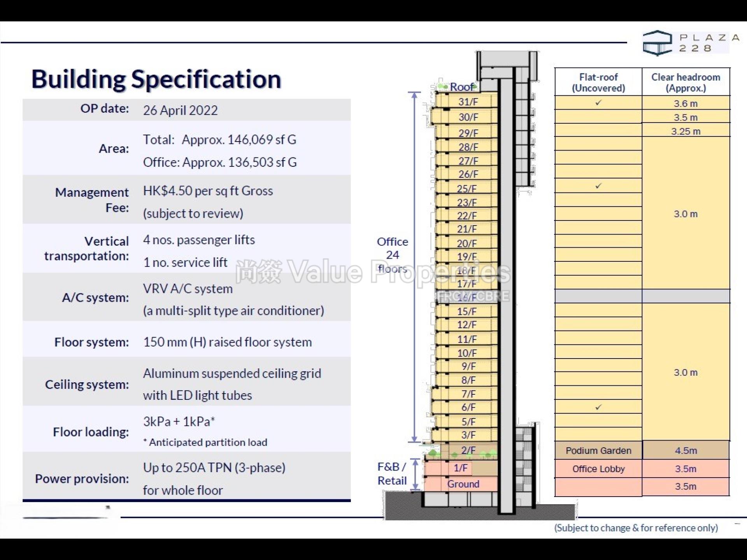Click the Office 24 floors label

point(392,255)
